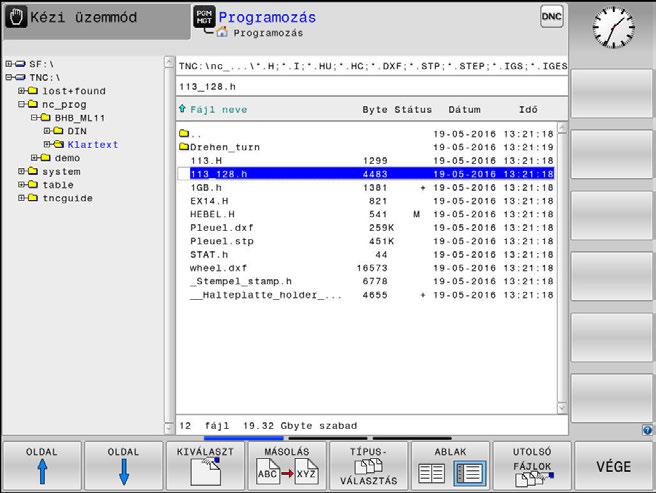Viewport: 656px width, 493px height.
Task: Click the analog clock icon
Action: 613,27
